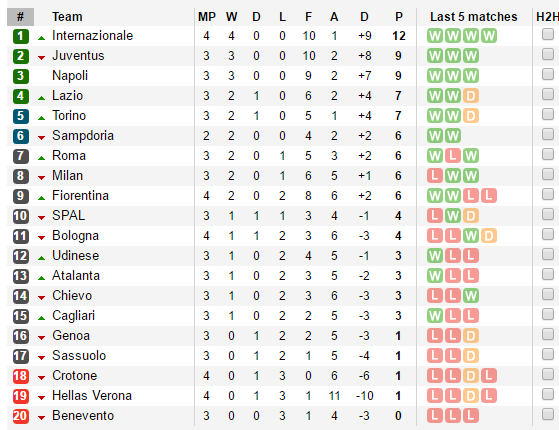
Task: Click the red down arrow beside Juventus
Action: (41, 58)
